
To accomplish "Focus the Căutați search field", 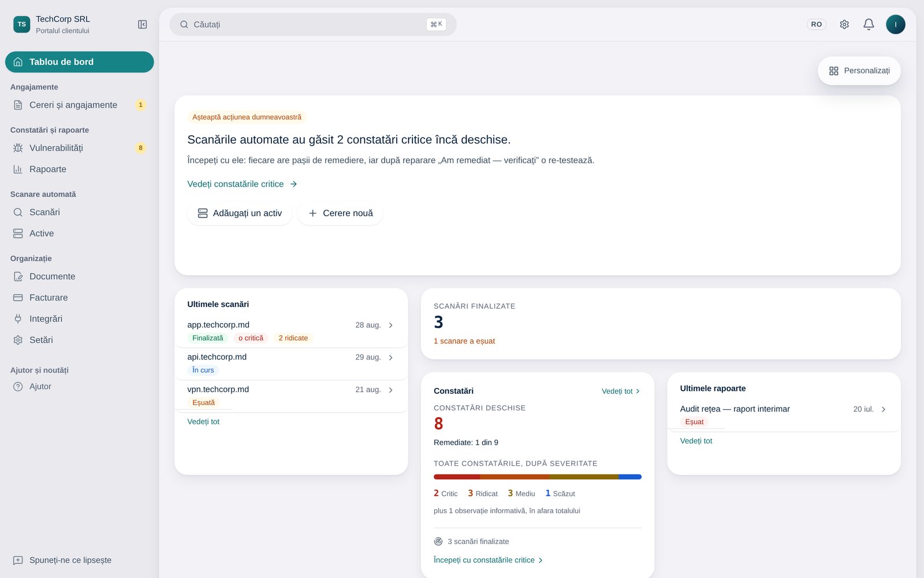I will pyautogui.click(x=313, y=24).
